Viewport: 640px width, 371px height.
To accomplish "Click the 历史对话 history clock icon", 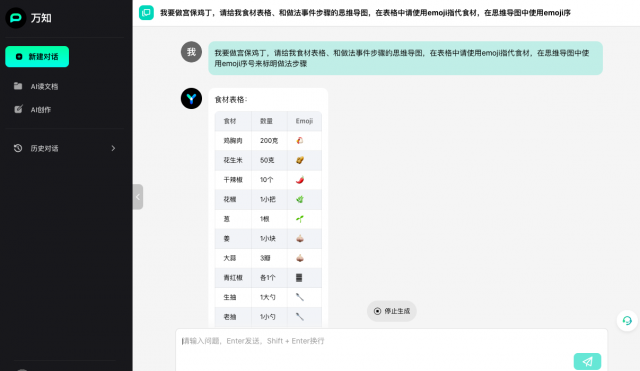I will (18, 148).
